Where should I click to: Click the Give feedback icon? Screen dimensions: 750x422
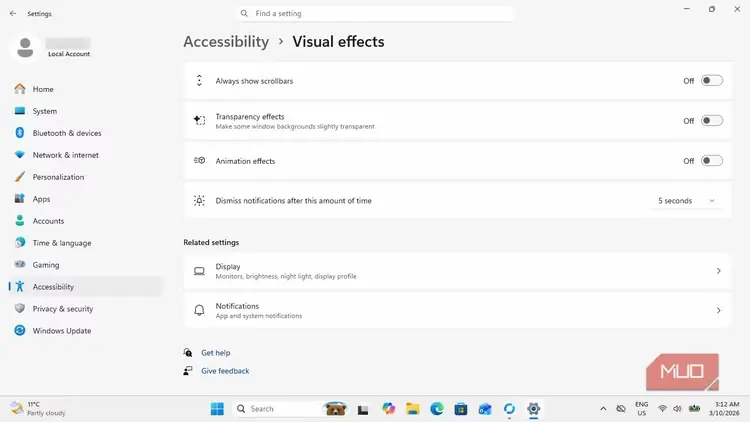[188, 371]
